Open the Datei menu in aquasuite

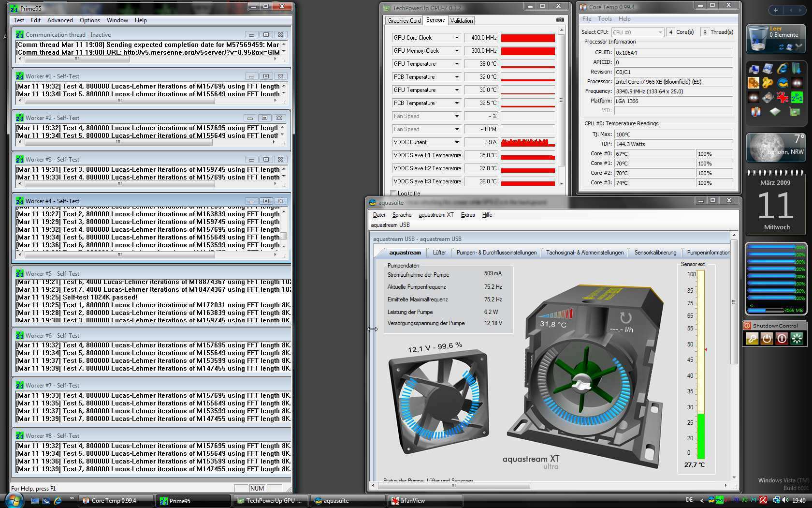click(x=379, y=215)
